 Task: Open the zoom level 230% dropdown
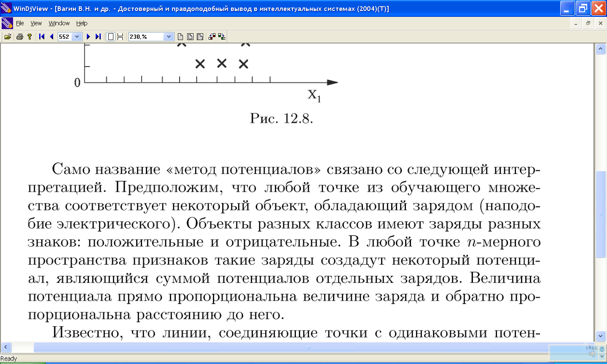169,37
